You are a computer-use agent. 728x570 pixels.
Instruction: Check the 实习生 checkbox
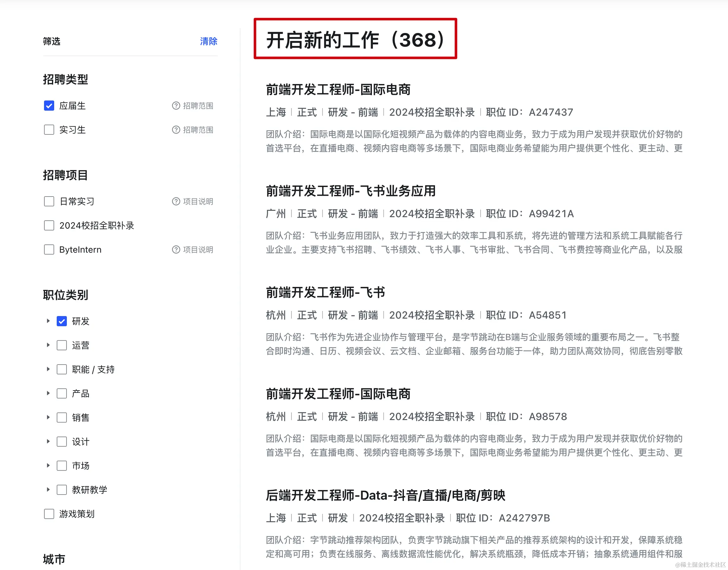pyautogui.click(x=49, y=130)
